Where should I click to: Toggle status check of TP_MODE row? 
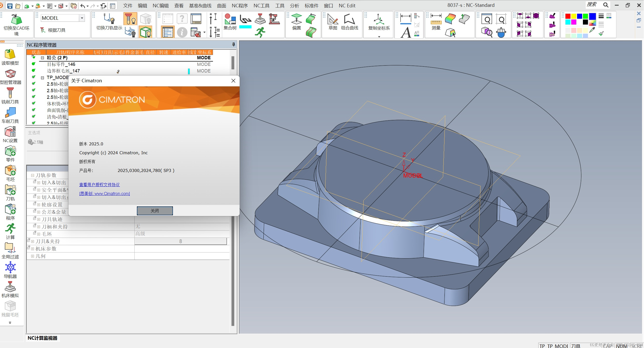point(33,77)
